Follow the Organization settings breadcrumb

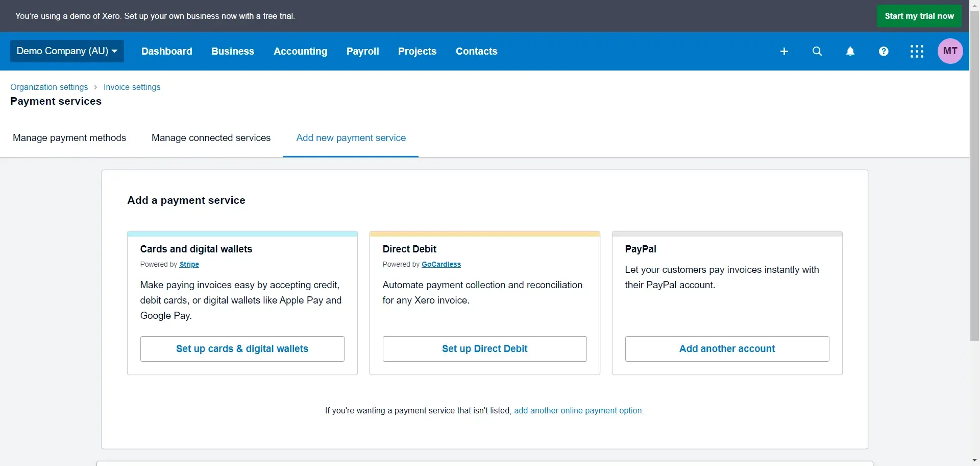tap(49, 87)
